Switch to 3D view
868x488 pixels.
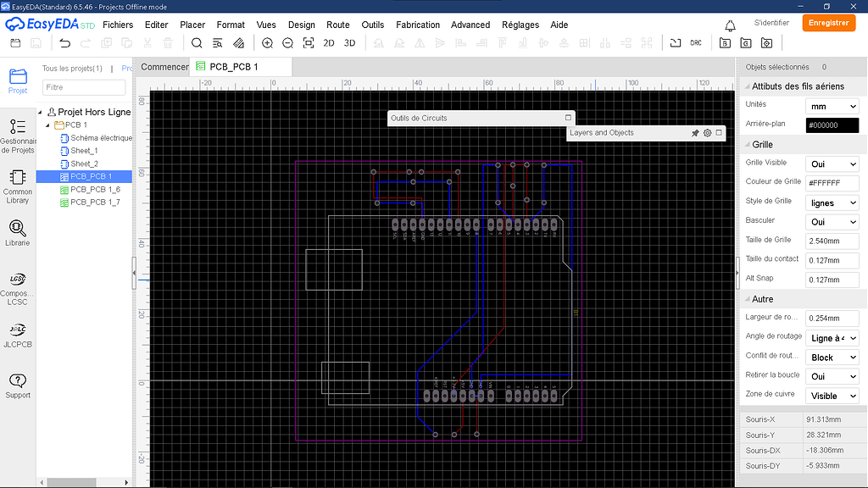point(349,42)
